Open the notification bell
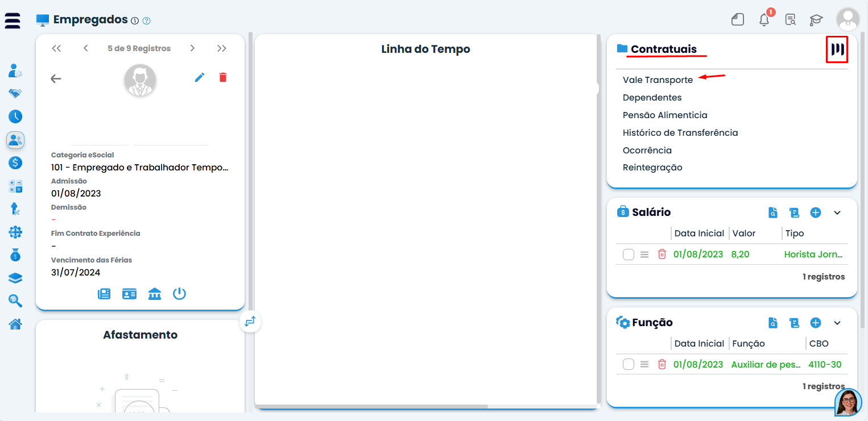The image size is (868, 421). point(764,19)
